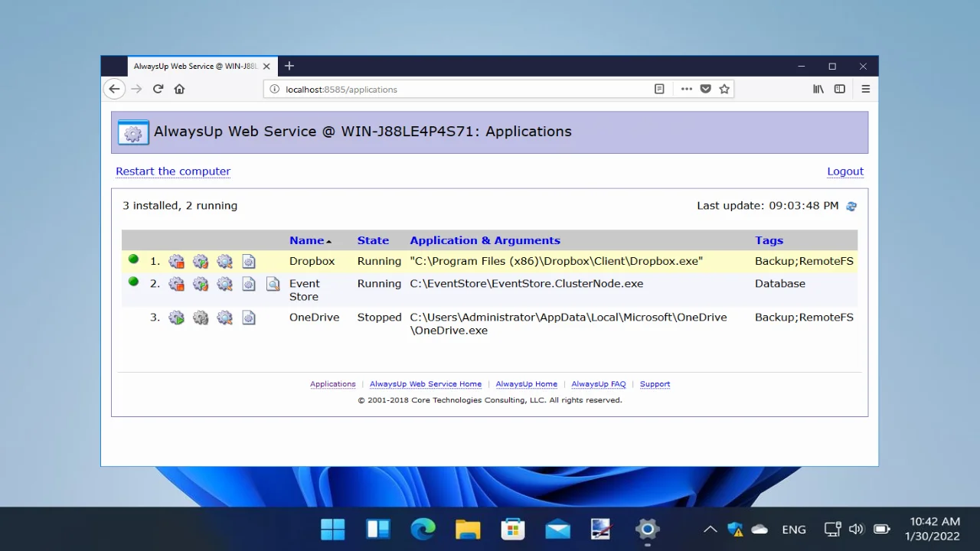
Task: Stop Event Store using its stop icon
Action: click(177, 284)
